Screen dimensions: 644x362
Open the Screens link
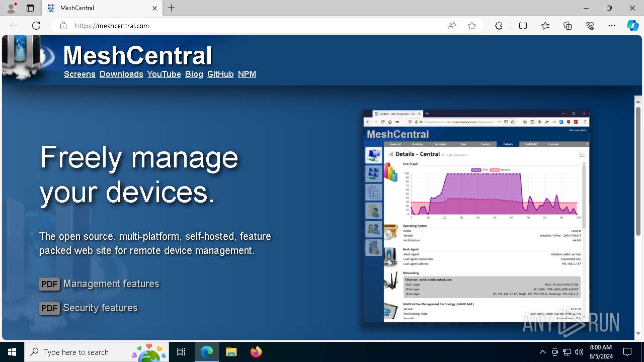coord(79,74)
